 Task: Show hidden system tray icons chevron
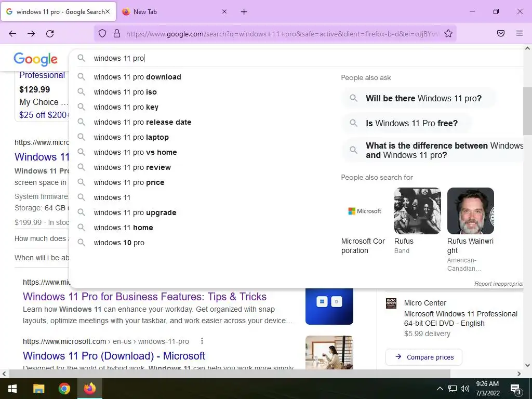(440, 389)
